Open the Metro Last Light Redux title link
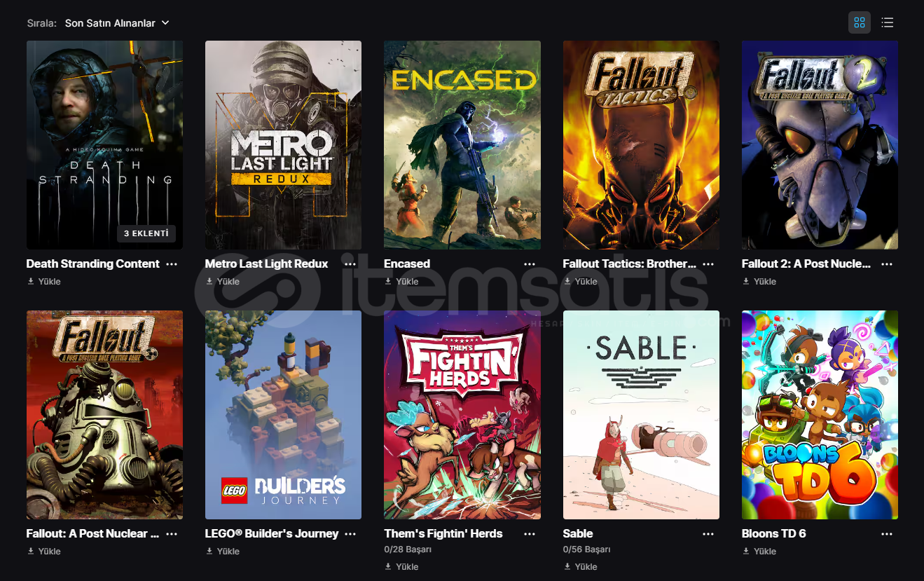Screen dimensions: 924x581 266,264
